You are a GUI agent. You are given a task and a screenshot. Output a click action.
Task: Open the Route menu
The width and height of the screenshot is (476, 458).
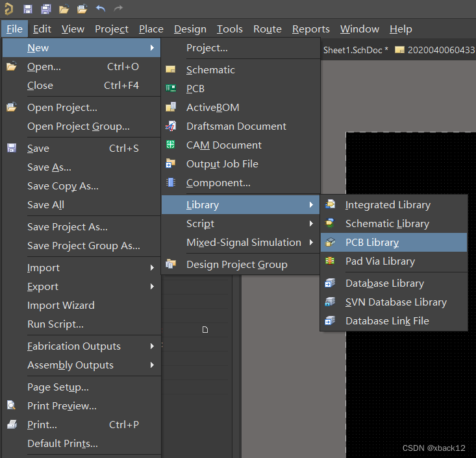tap(268, 29)
